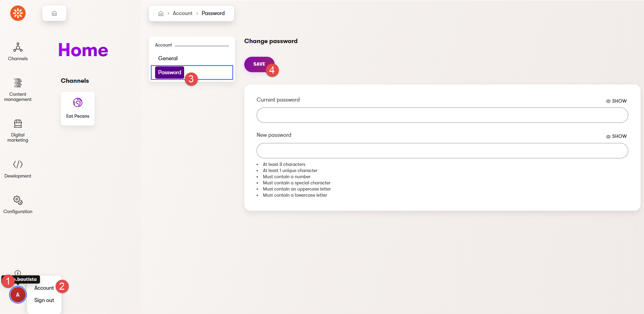This screenshot has width=644, height=314.
Task: Click the breadcrumb home icon
Action: (161, 14)
